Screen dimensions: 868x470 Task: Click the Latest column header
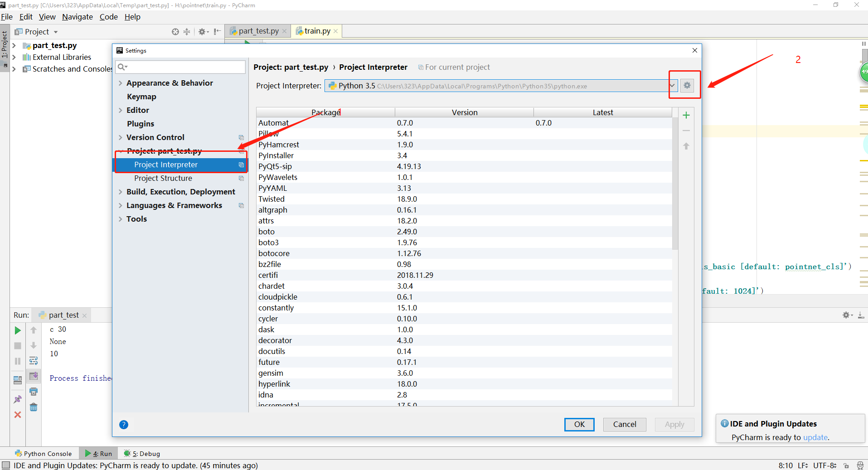tap(603, 112)
